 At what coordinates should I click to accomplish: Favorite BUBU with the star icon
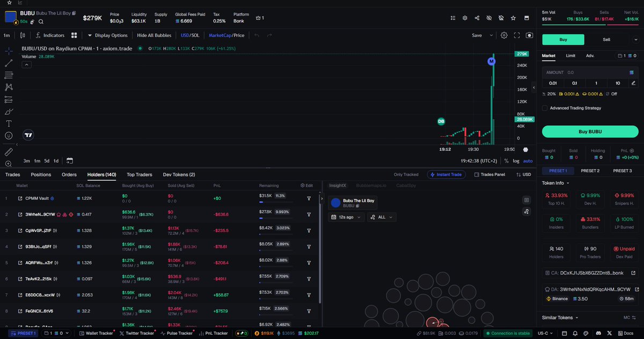tap(514, 18)
